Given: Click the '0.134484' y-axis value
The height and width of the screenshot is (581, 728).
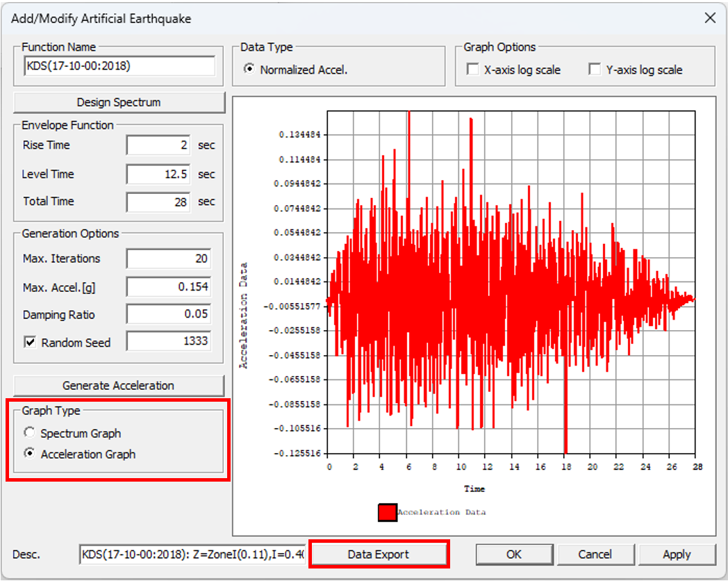Looking at the screenshot, I should (x=299, y=135).
